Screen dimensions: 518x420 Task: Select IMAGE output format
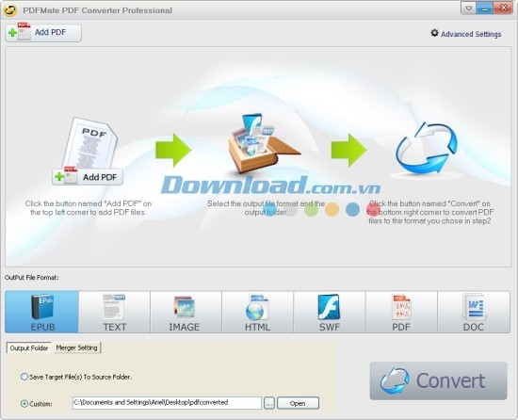pyautogui.click(x=186, y=312)
